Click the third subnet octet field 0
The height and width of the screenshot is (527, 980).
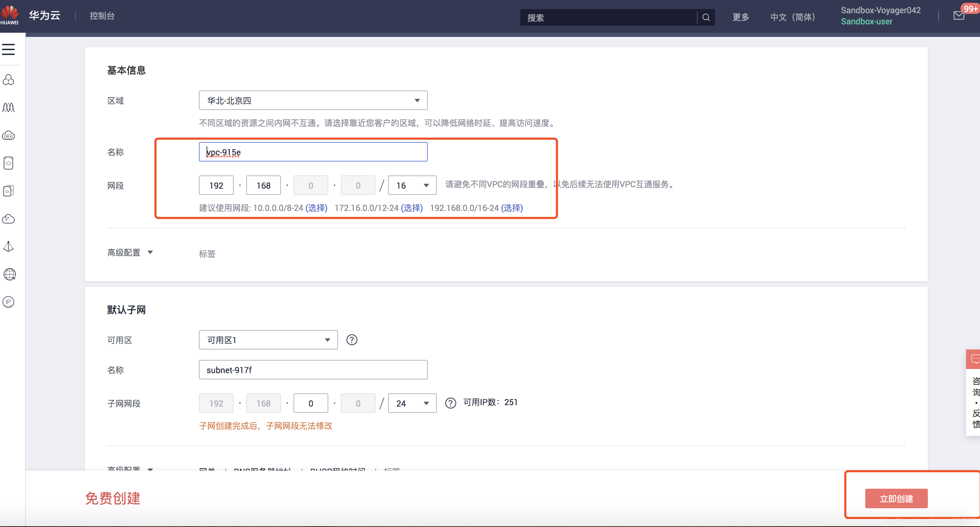[311, 403]
